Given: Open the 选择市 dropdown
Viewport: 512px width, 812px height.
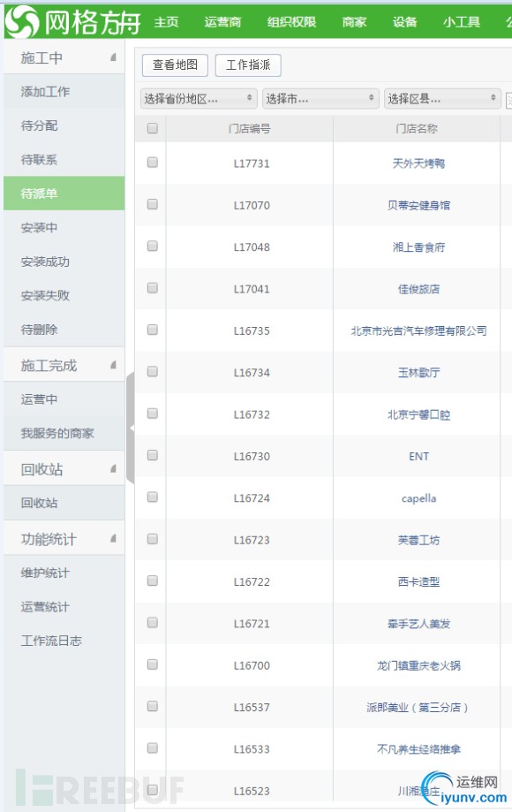Looking at the screenshot, I should tap(320, 98).
